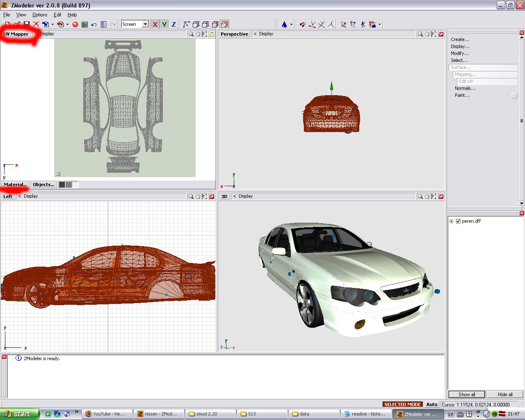Open the Options menu
This screenshot has height=420, width=525.
pos(40,15)
